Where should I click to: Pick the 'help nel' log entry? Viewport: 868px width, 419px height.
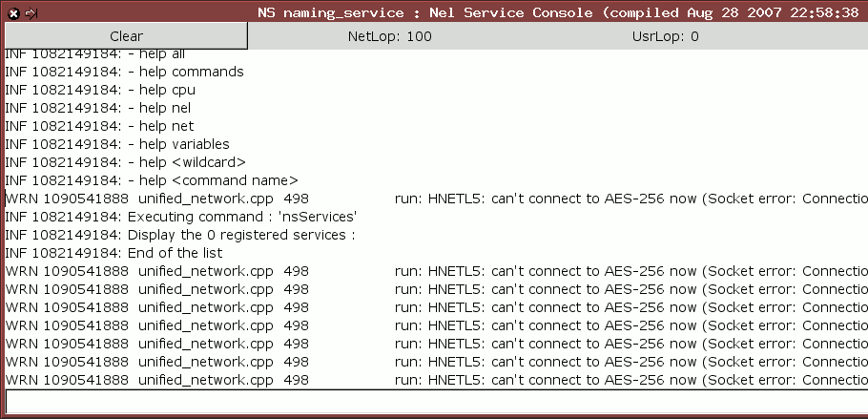[98, 108]
